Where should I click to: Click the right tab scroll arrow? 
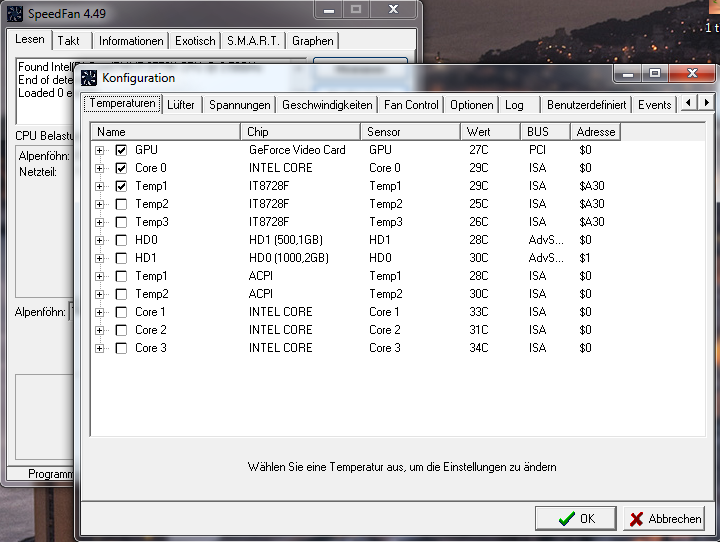pyautogui.click(x=706, y=102)
